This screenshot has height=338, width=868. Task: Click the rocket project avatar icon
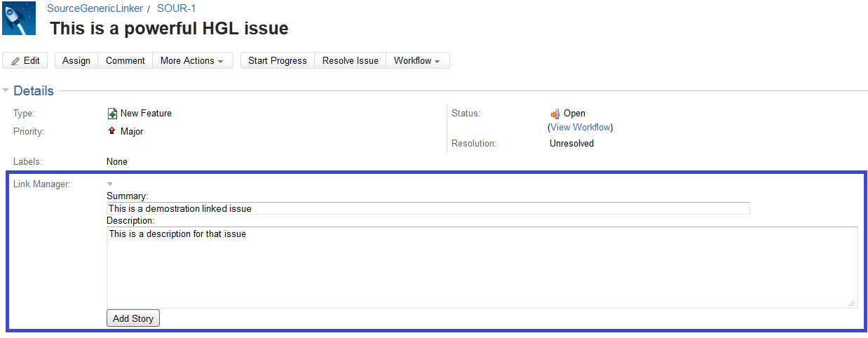click(19, 18)
